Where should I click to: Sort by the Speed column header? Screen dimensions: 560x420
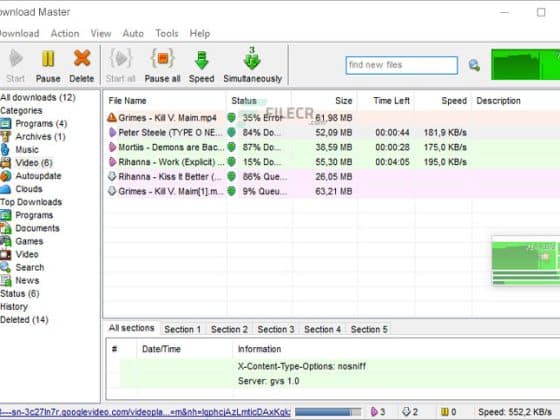443,101
